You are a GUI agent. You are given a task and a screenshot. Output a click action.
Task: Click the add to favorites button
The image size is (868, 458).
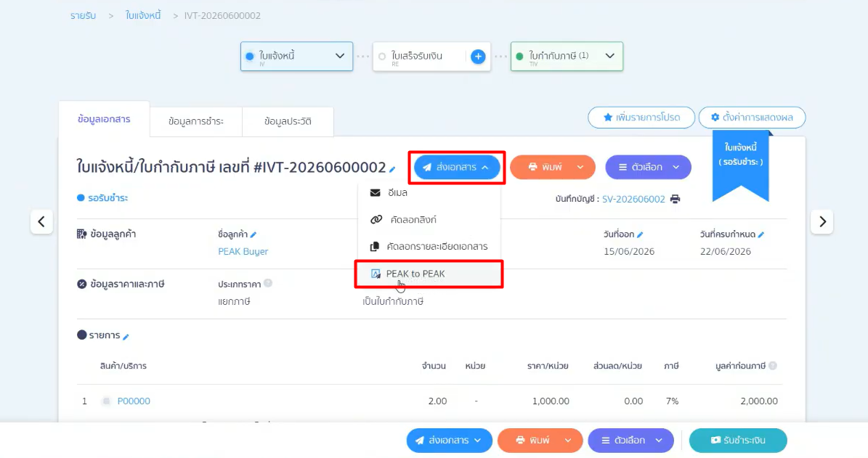click(x=641, y=118)
